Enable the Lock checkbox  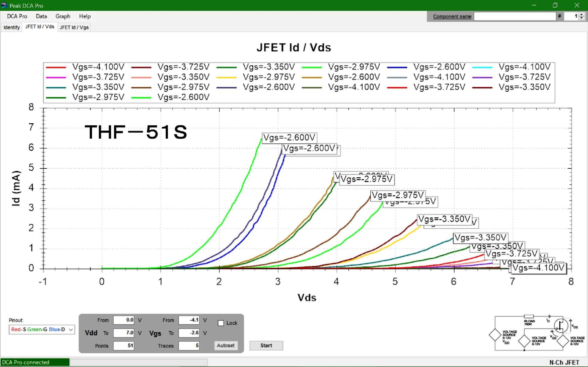(x=221, y=323)
